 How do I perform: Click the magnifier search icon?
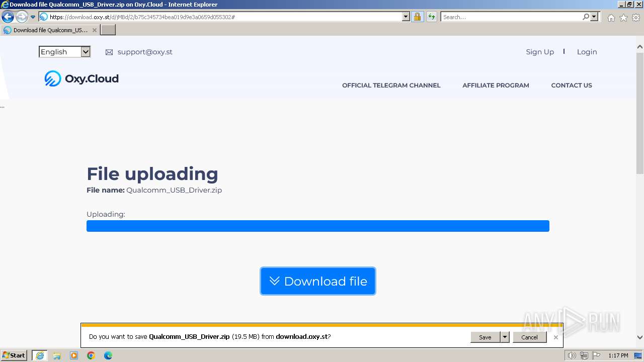coord(586,17)
